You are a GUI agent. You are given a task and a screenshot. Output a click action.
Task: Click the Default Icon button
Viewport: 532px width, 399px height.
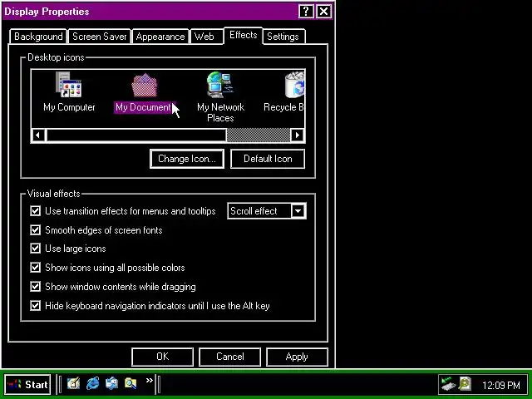coord(268,159)
